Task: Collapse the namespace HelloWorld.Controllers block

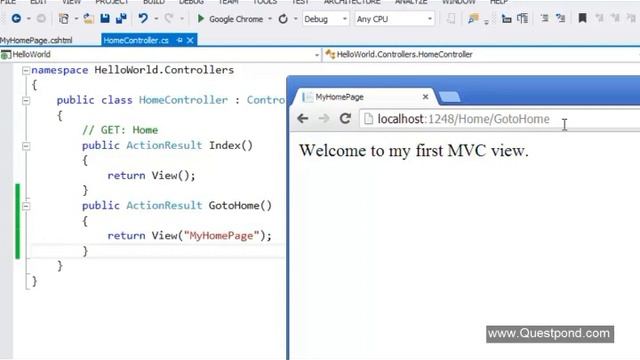Action: 26,70
